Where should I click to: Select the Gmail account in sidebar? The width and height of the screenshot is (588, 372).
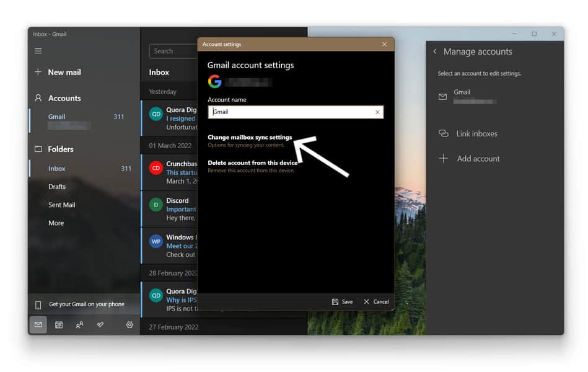84,121
